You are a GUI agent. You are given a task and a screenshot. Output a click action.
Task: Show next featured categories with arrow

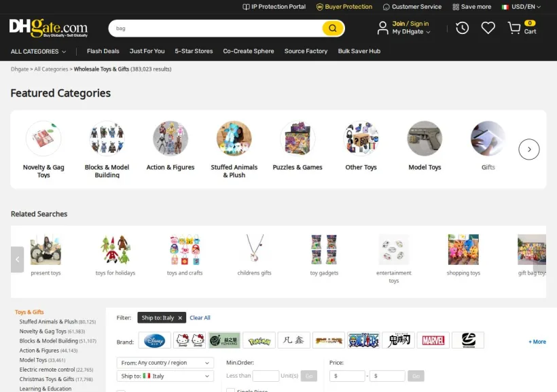529,149
